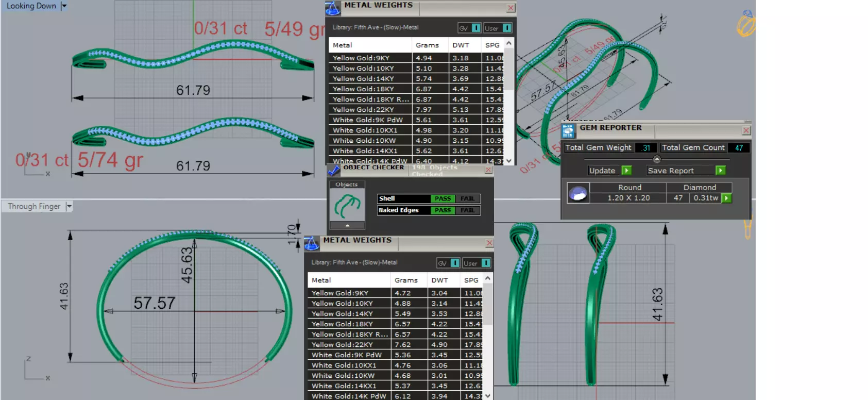Select White Gold:10KX1 row showing 4.76 grams

[x=396, y=365]
